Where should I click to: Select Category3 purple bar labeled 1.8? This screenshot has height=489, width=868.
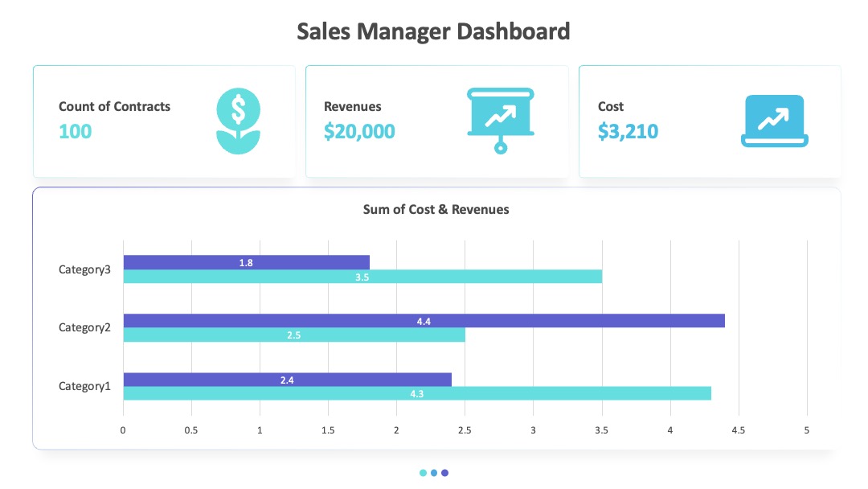click(247, 262)
